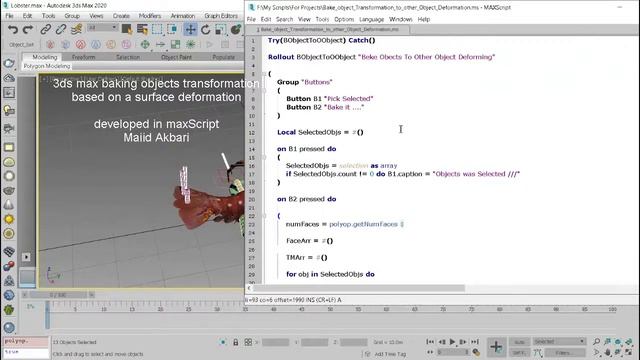Click the Z coordinate field
The image size is (640, 360).
pos(353,342)
